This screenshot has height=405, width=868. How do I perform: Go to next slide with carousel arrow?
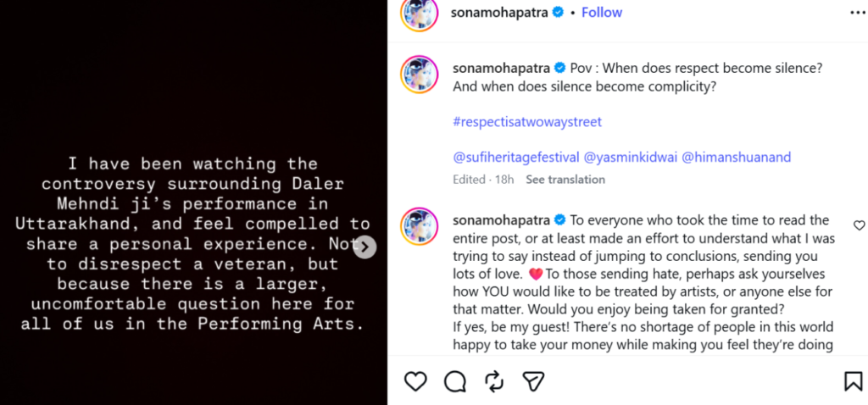364,247
